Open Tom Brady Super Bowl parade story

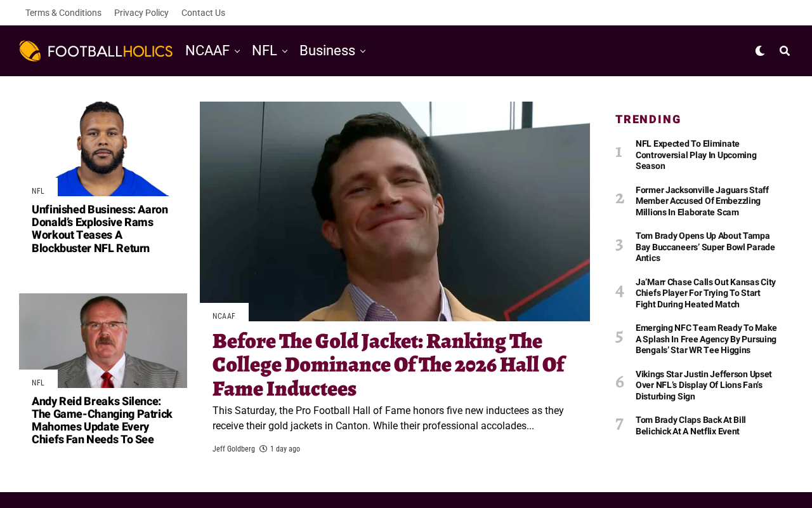tap(705, 247)
